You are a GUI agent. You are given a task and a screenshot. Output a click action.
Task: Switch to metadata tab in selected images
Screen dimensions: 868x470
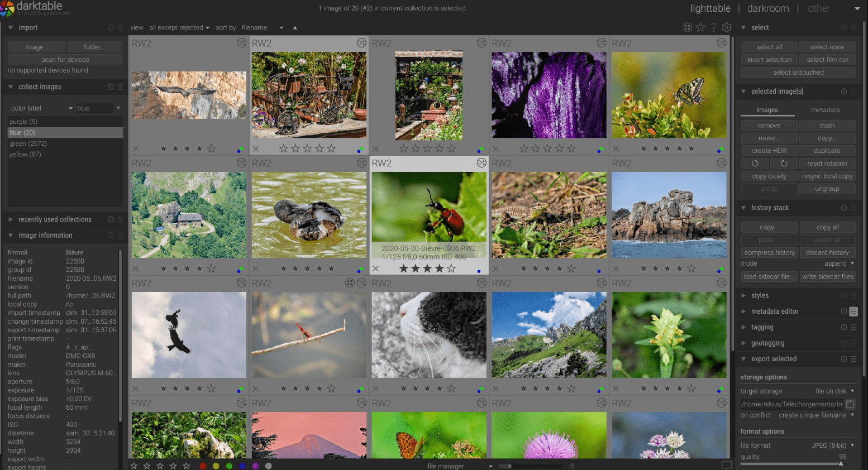[x=825, y=110]
